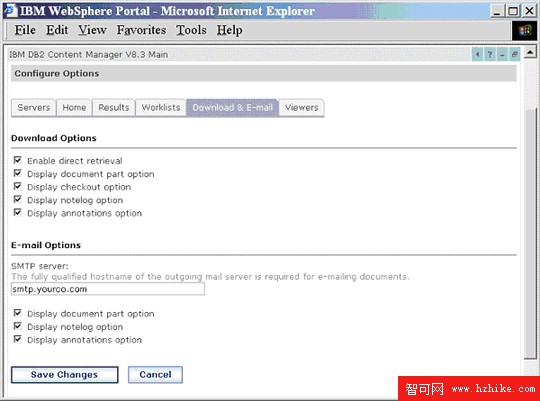The width and height of the screenshot is (540, 401).
Task: Toggle Download Display notelog option
Action: coord(18,199)
